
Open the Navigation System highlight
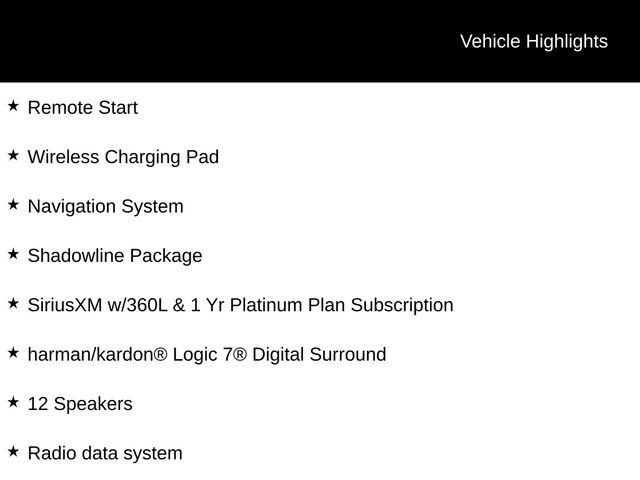pyautogui.click(x=105, y=207)
